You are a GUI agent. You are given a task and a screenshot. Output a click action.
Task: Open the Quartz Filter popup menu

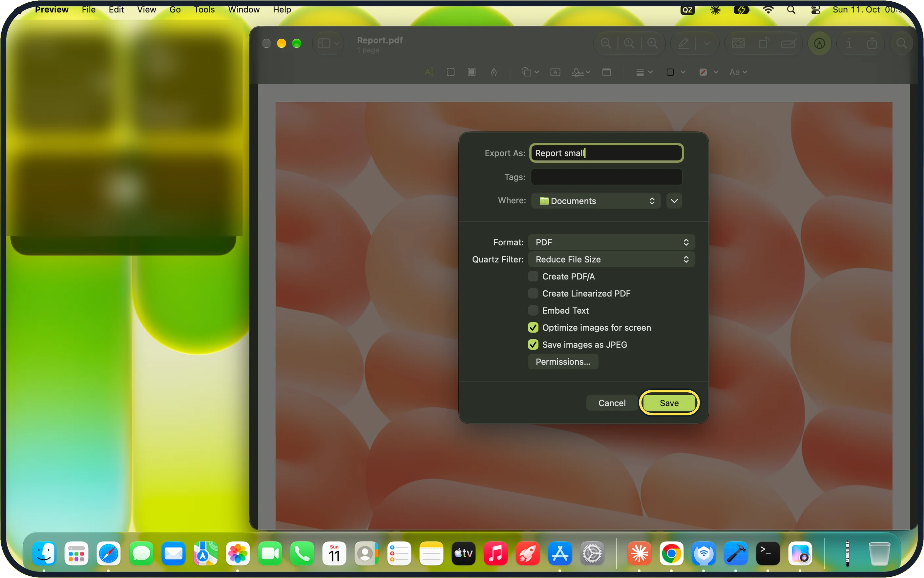(x=611, y=259)
